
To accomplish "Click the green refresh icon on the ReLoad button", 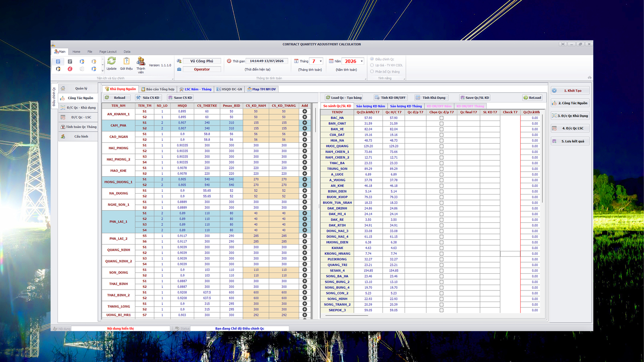I will 526,98.
